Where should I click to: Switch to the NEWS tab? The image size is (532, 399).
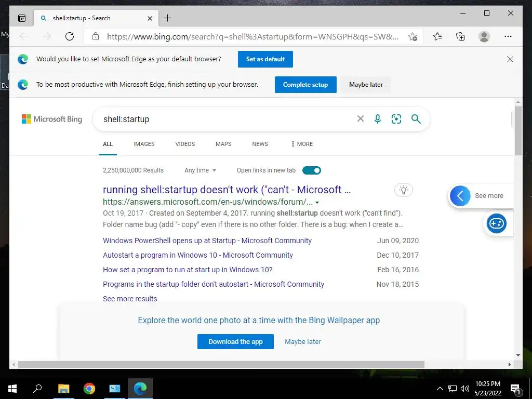pyautogui.click(x=260, y=144)
